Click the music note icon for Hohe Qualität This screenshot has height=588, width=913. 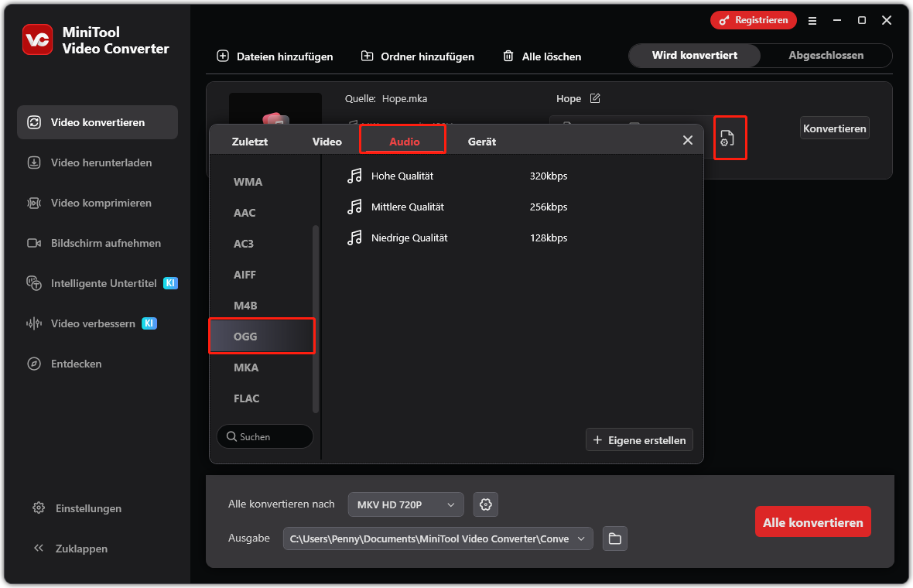pyautogui.click(x=354, y=176)
